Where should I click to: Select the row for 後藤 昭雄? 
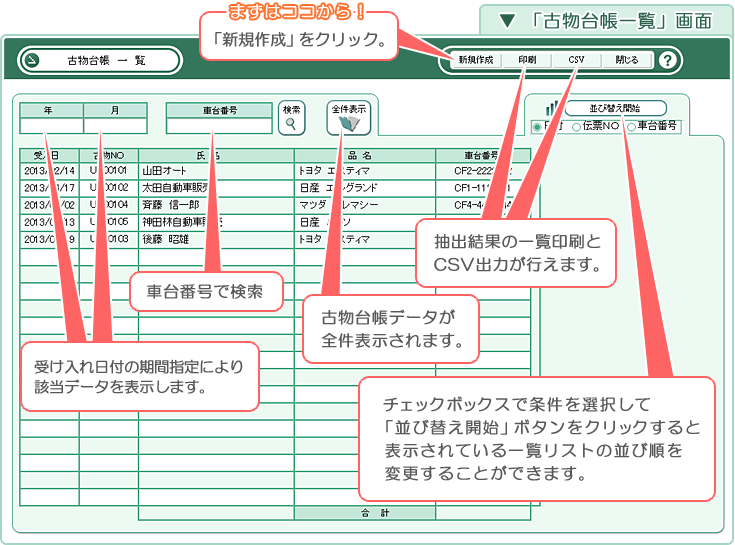pos(275,239)
